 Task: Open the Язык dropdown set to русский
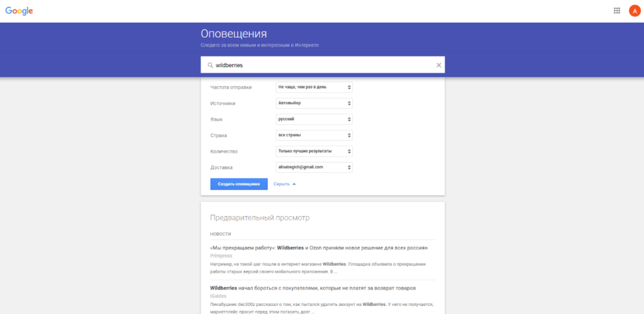314,119
